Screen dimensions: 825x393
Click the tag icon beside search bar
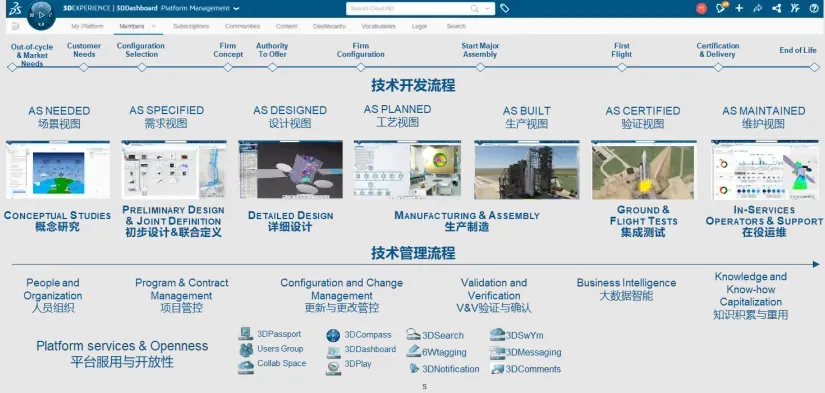click(505, 8)
